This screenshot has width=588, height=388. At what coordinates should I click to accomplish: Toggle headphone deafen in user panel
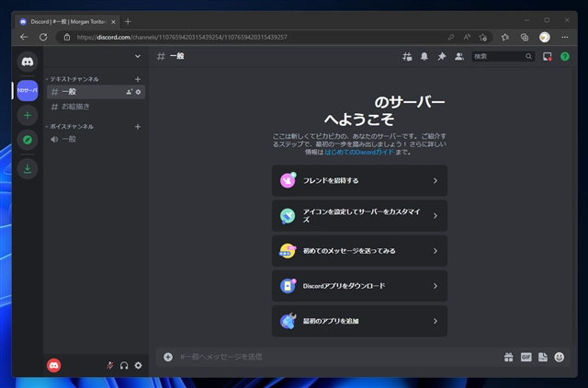(x=124, y=365)
